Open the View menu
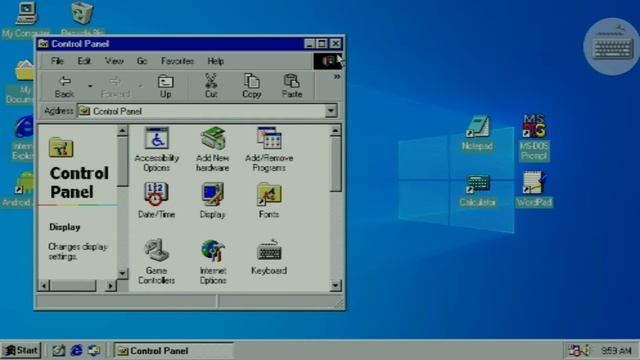This screenshot has width=640, height=360. [x=114, y=61]
